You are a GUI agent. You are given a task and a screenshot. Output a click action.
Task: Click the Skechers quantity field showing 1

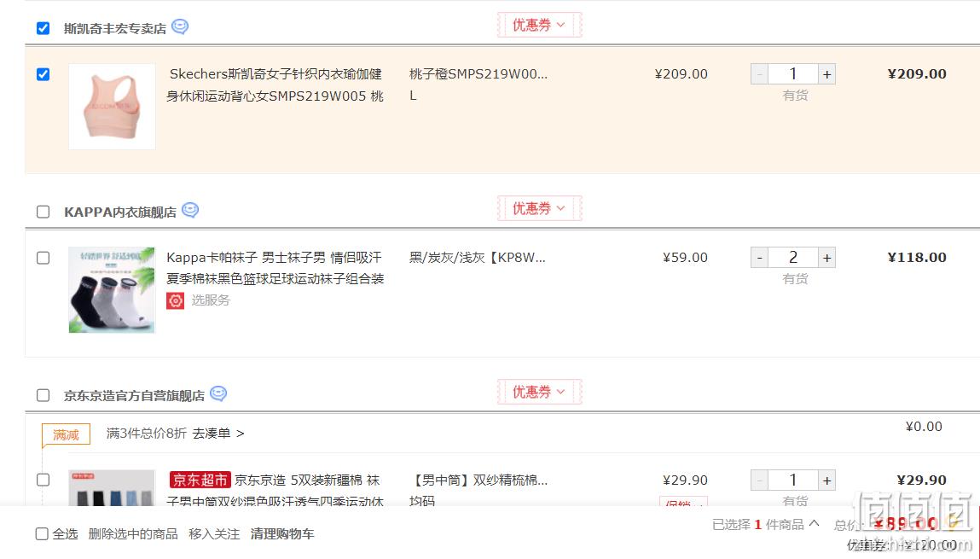(x=793, y=74)
